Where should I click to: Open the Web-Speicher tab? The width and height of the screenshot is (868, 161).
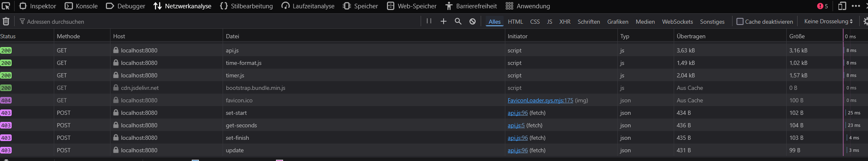(411, 6)
